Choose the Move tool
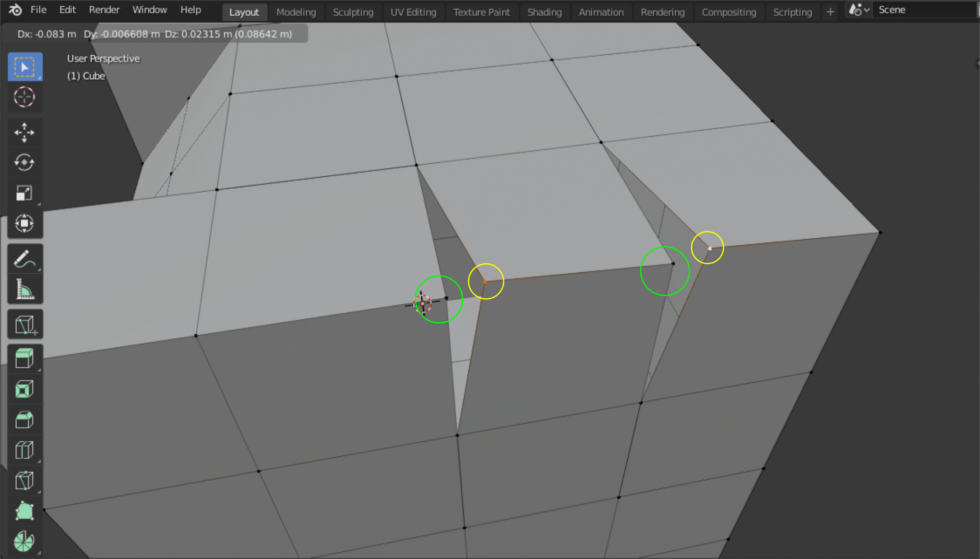Screen dimensions: 980x559 point(25,133)
